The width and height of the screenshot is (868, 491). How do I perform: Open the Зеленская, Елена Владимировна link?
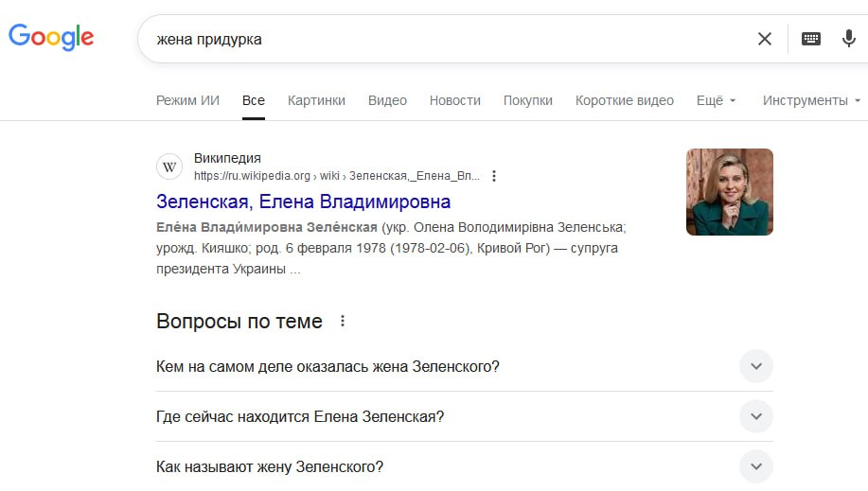pyautogui.click(x=303, y=202)
